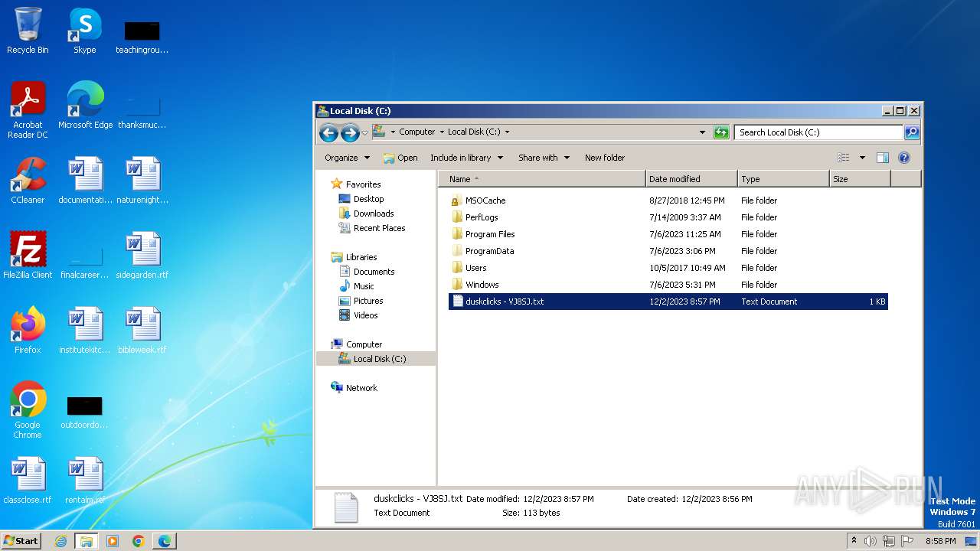Open Pictures library in sidebar

click(361, 301)
